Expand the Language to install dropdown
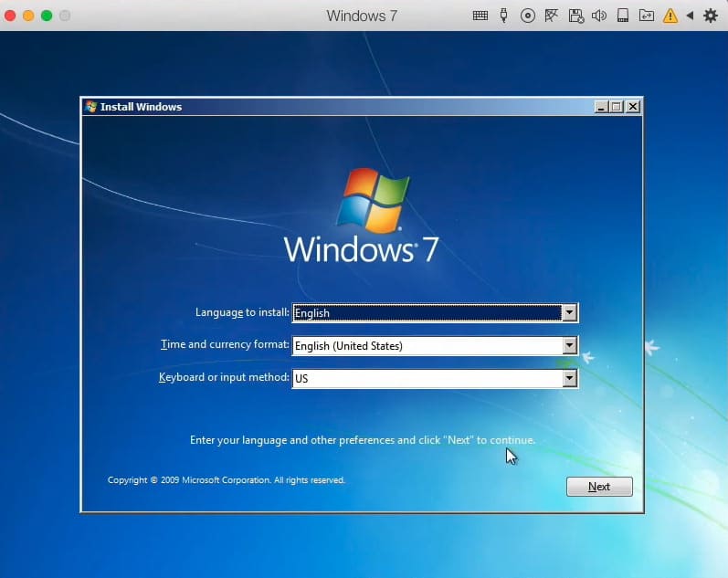This screenshot has height=578, width=728. pos(569,313)
